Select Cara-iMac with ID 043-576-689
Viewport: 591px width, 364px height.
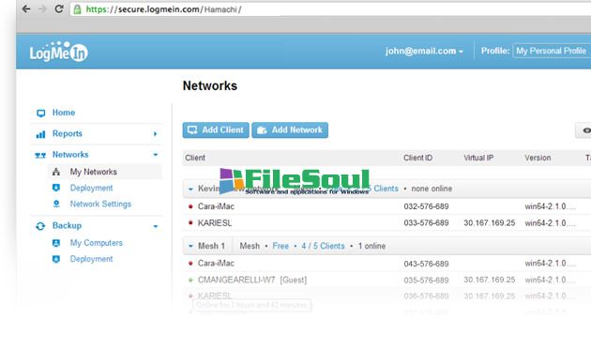pyautogui.click(x=216, y=263)
